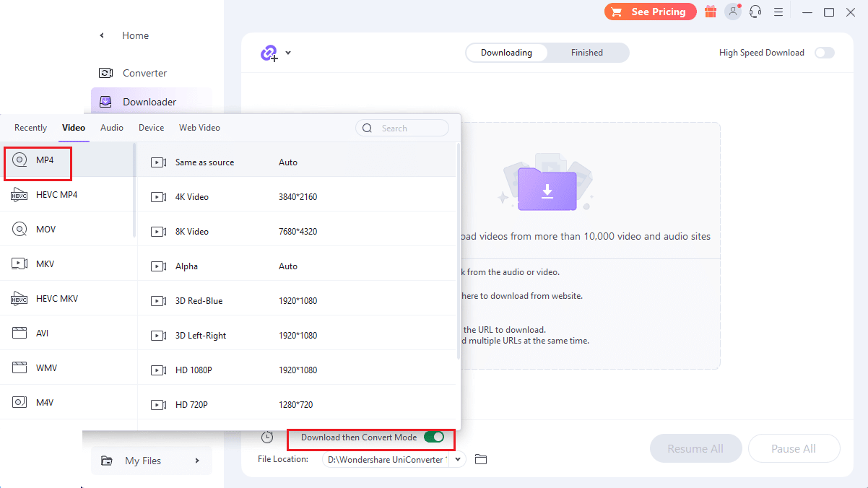Open the gift box icon
This screenshot has width=868, height=488.
pyautogui.click(x=711, y=12)
